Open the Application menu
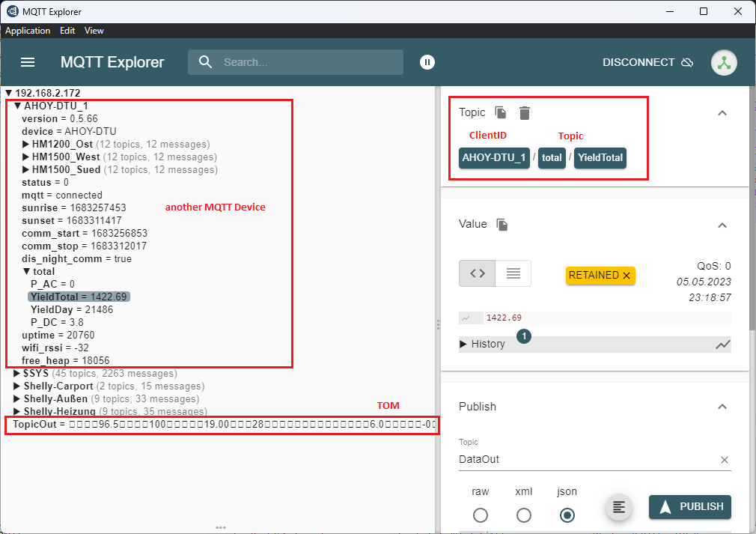 point(28,31)
